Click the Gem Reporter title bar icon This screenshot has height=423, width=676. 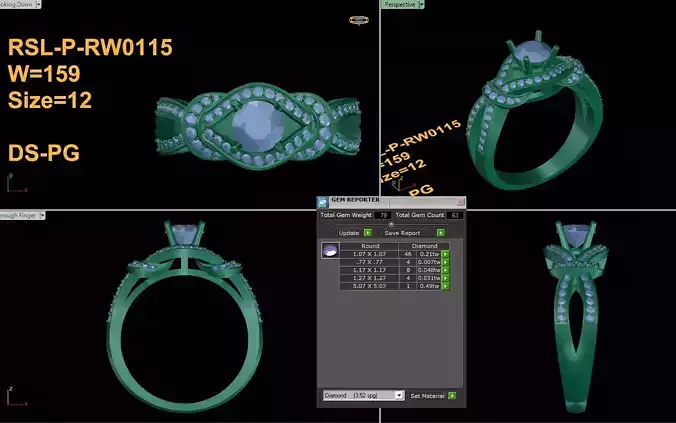coord(322,202)
